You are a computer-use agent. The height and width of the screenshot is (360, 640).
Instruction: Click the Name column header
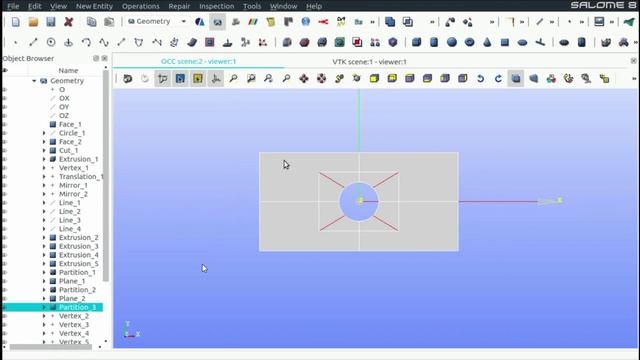point(68,70)
